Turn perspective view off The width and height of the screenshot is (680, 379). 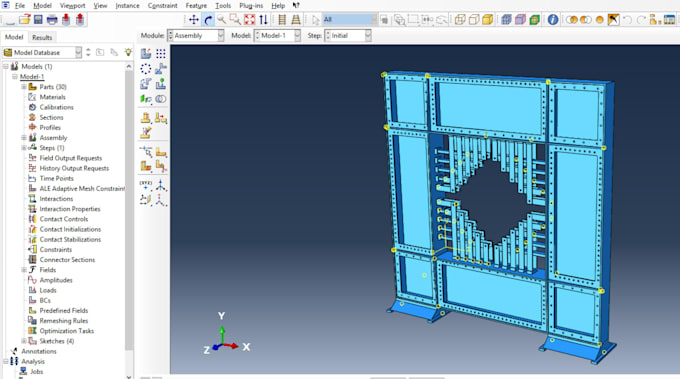click(282, 20)
